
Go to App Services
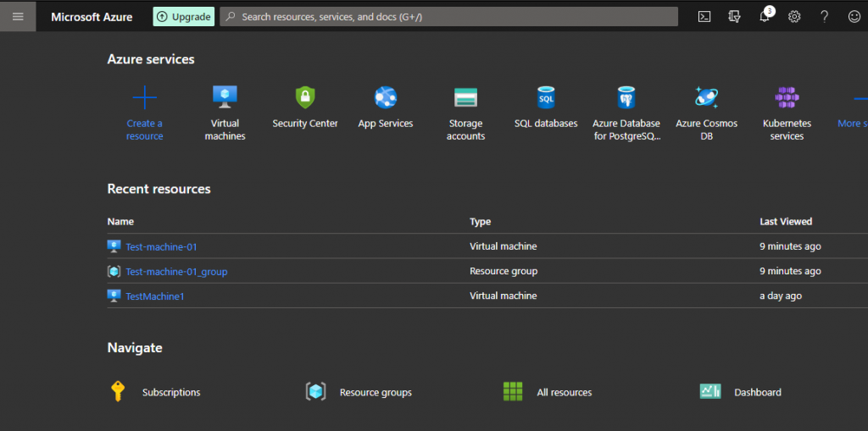point(386,97)
